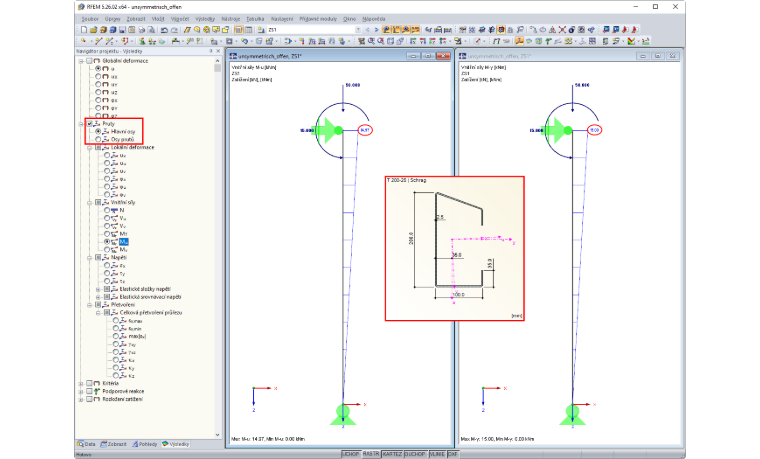This screenshot has width=760, height=459.
Task: Toggle the DXF status bar button
Action: tap(453, 454)
